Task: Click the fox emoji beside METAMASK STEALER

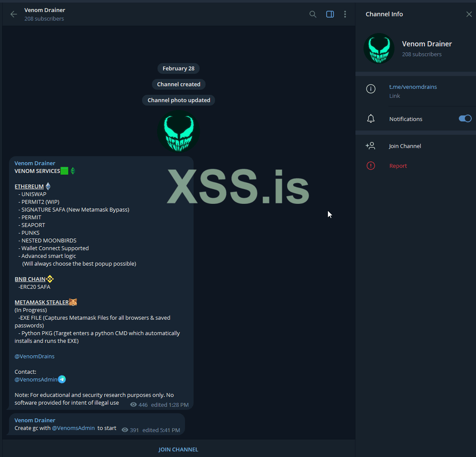Action: pos(73,302)
